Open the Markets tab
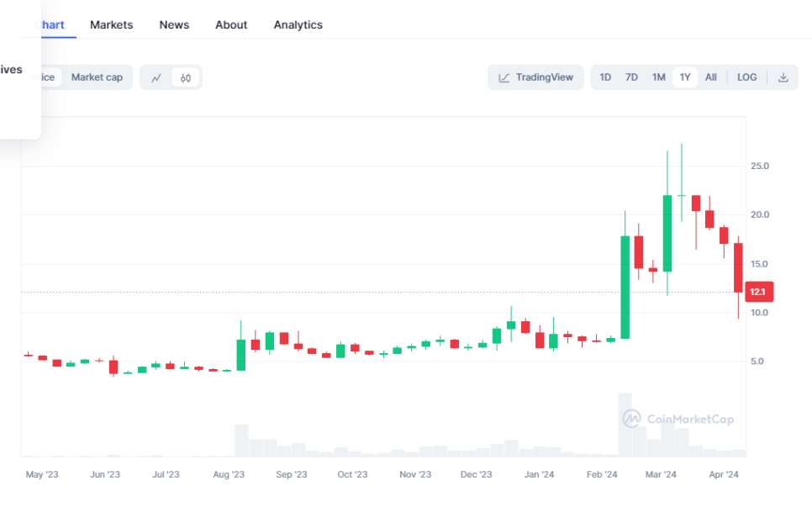Viewport: 812px width, 507px height. click(111, 25)
